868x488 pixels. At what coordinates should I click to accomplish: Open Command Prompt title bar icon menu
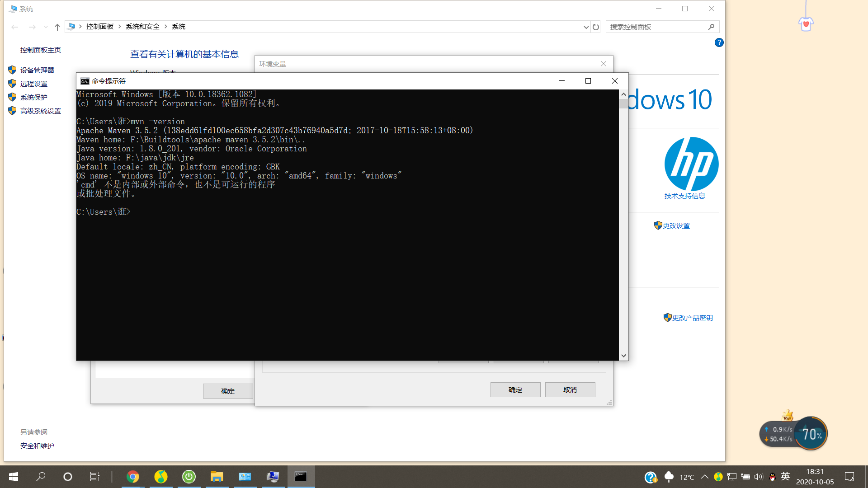tap(85, 81)
